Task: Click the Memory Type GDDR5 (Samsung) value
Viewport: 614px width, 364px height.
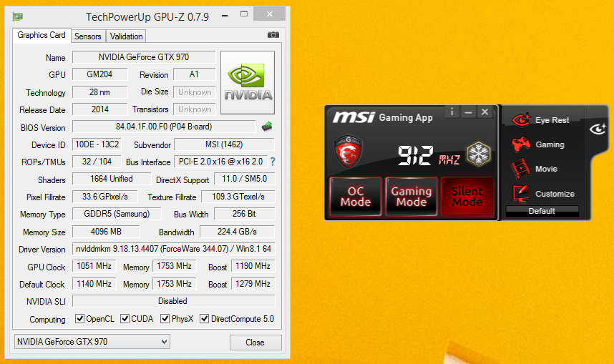Action: click(117, 214)
